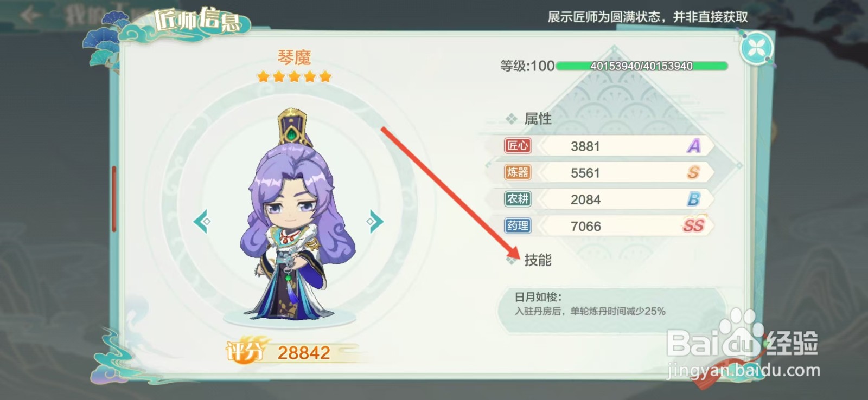Tap the 琴魔 character portrait
The image size is (868, 400).
[x=294, y=214]
